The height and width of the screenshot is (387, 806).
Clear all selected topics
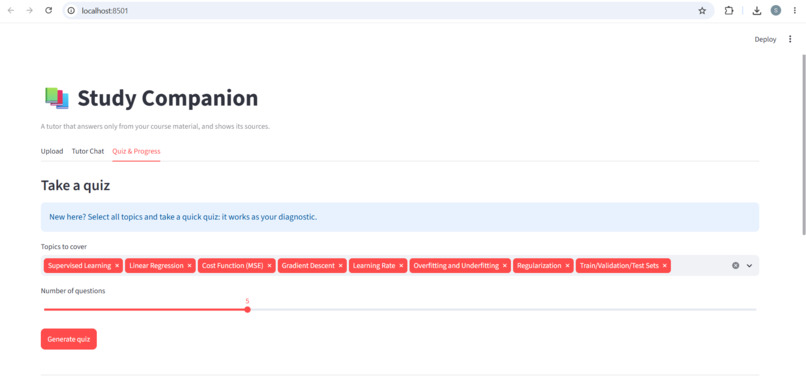click(x=736, y=266)
